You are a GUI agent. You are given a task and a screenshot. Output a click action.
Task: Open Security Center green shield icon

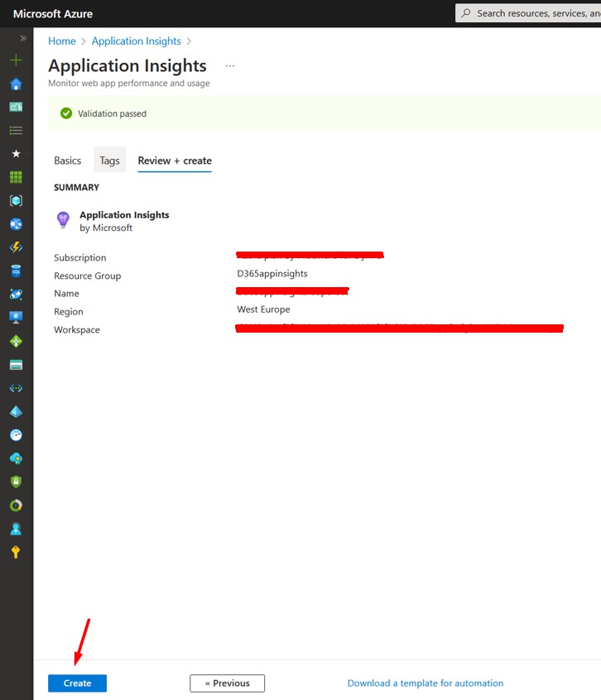pos(16,482)
